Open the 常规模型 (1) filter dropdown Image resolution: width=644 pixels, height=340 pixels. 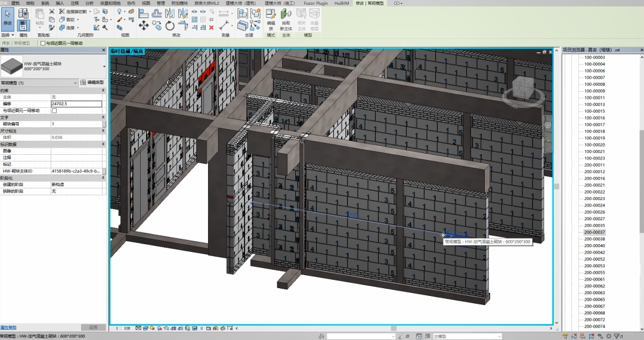39,83
